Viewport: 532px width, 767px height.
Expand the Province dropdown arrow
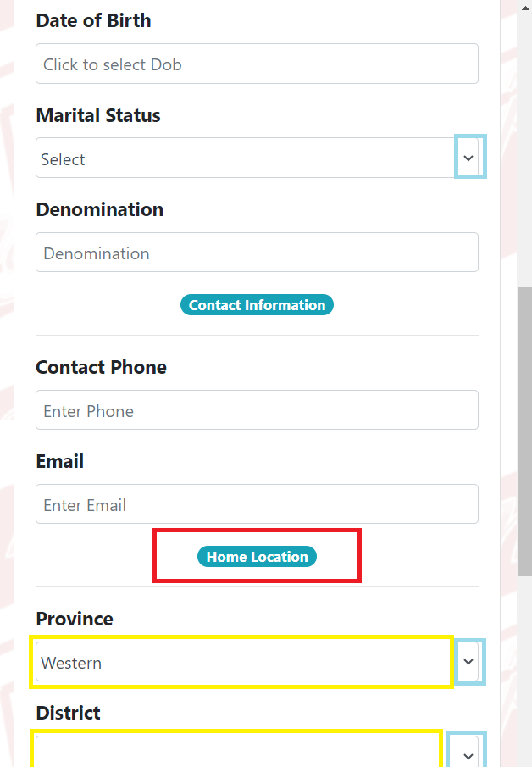click(468, 662)
